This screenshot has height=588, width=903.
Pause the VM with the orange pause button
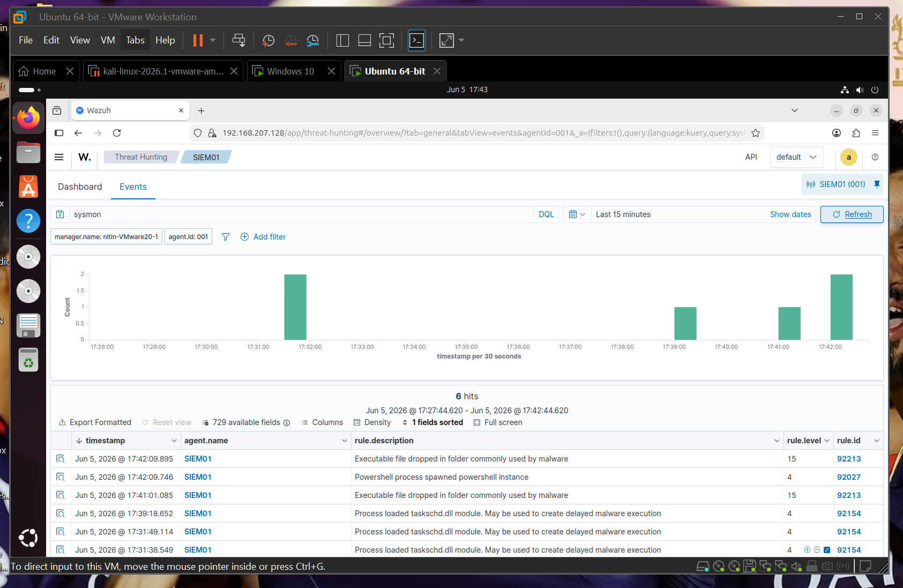(x=198, y=40)
